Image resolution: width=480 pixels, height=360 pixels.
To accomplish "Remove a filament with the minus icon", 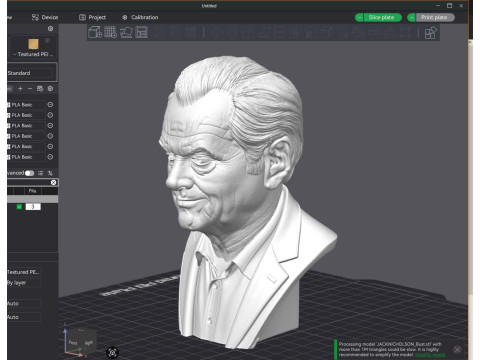I will [x=30, y=88].
